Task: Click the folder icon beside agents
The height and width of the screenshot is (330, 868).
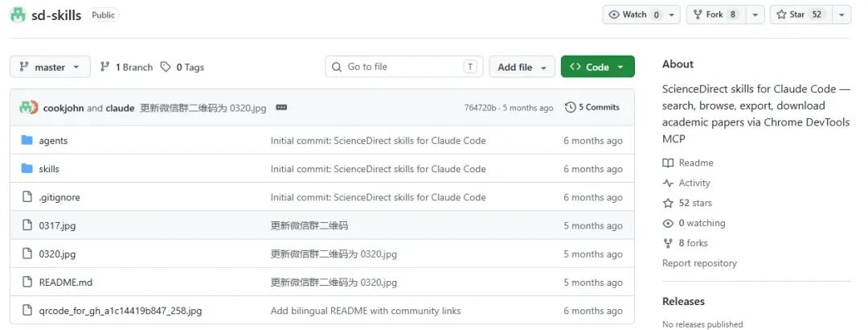Action: tap(27, 140)
